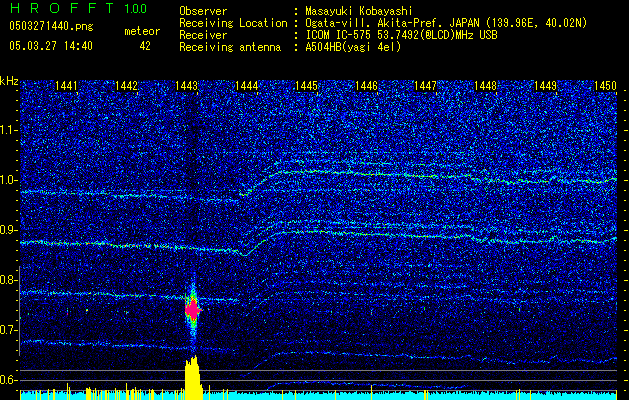Click the 0.9 frequency axis label
This screenshot has width=629, height=400.
click(x=7, y=230)
